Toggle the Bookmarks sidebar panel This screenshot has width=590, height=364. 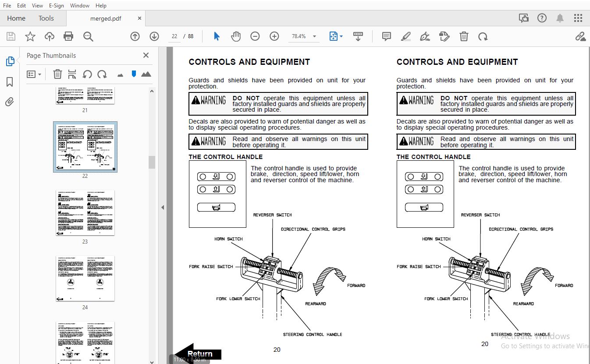[x=10, y=82]
